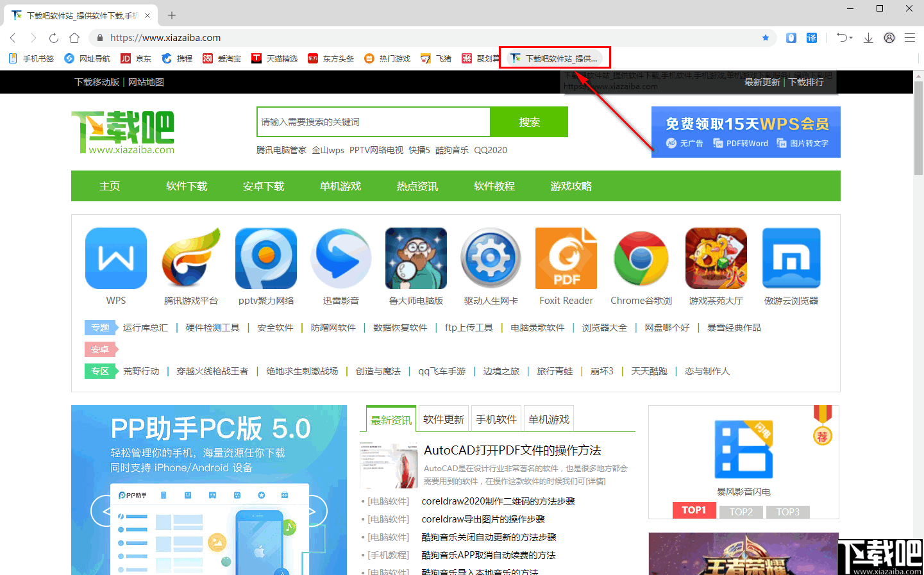Screen dimensions: 924x575
Task: Open 单机游戏 in the navigation bar
Action: 340,186
